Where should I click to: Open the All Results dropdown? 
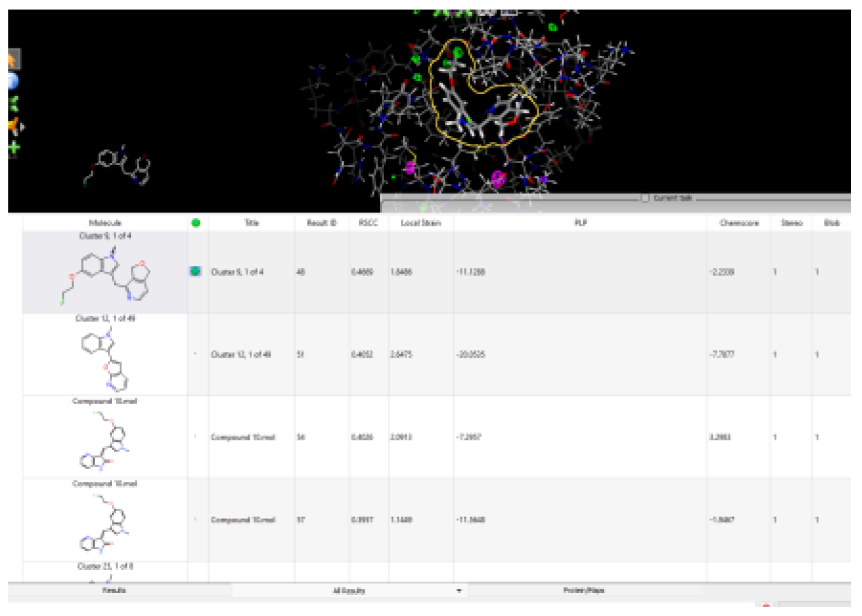tap(458, 591)
